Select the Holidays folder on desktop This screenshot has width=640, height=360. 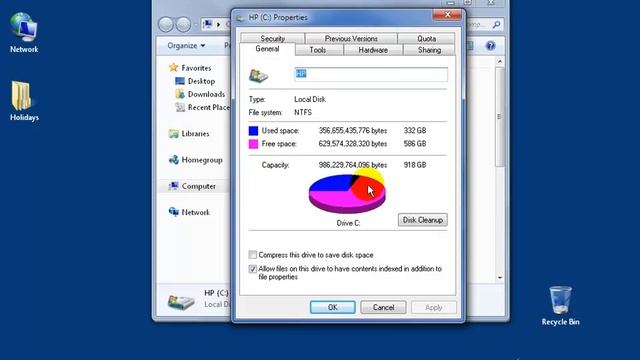24,101
